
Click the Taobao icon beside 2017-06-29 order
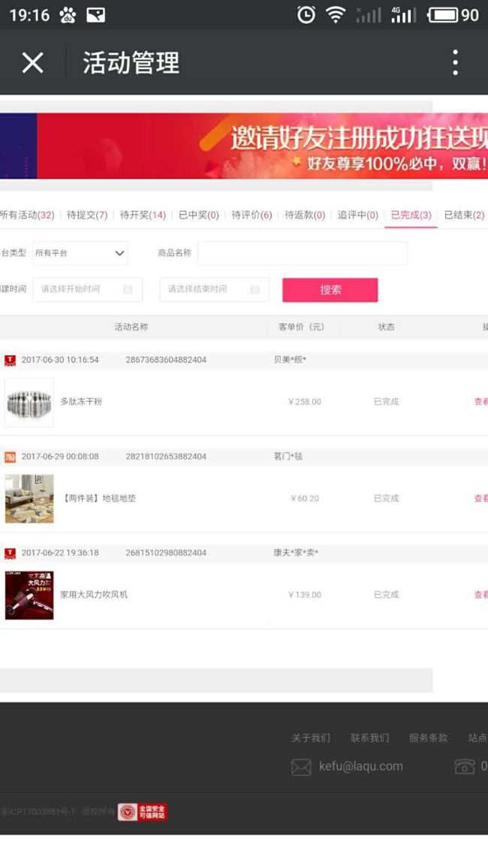click(x=10, y=457)
